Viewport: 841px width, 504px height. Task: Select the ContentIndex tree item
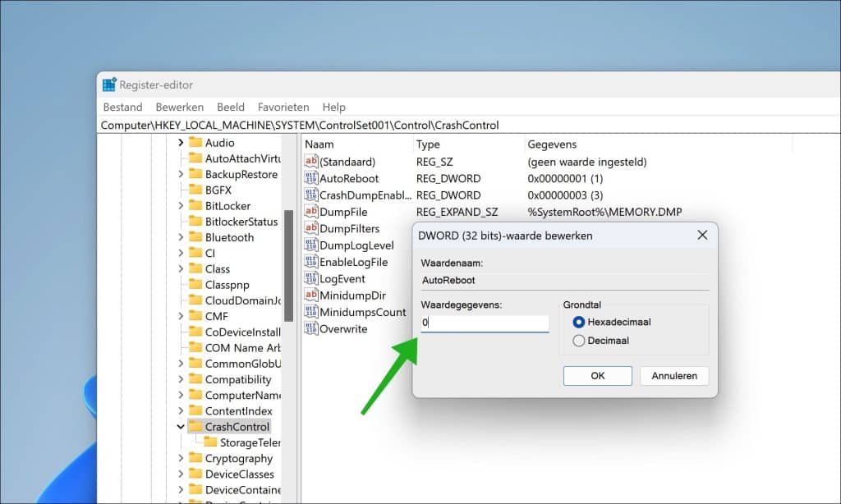click(x=239, y=410)
